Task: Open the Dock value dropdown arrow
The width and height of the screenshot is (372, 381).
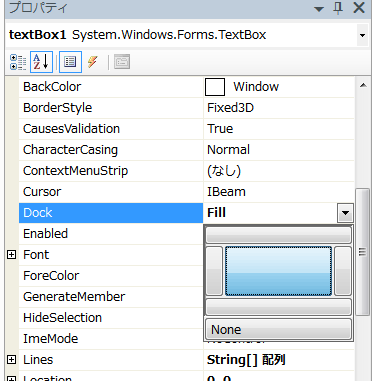Action: [x=345, y=213]
